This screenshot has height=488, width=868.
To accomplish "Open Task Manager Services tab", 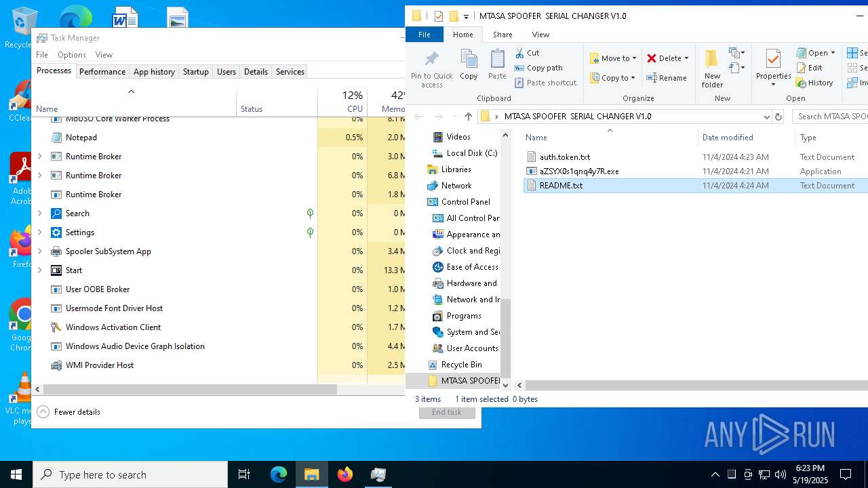I will (x=290, y=72).
